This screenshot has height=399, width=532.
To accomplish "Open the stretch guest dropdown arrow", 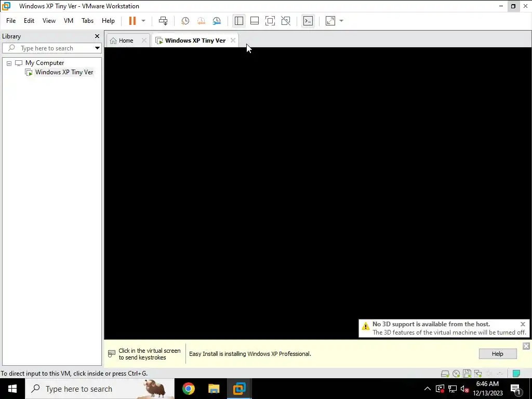I will tap(341, 21).
